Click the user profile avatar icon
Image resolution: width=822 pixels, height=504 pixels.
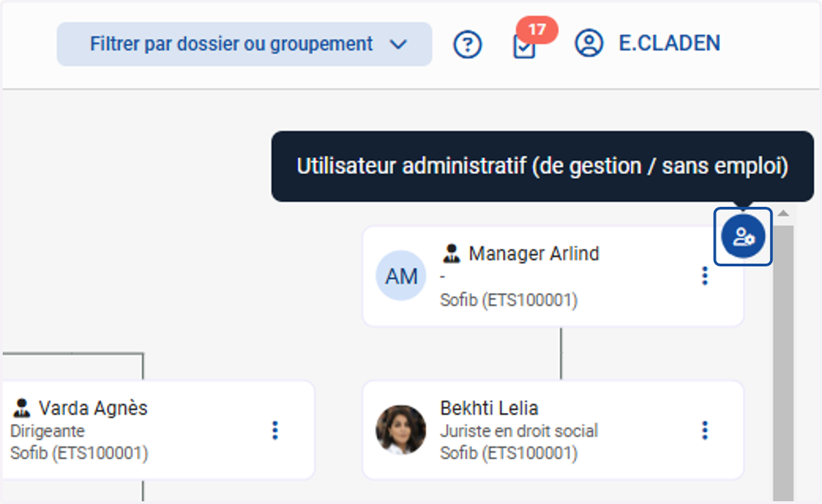[588, 44]
